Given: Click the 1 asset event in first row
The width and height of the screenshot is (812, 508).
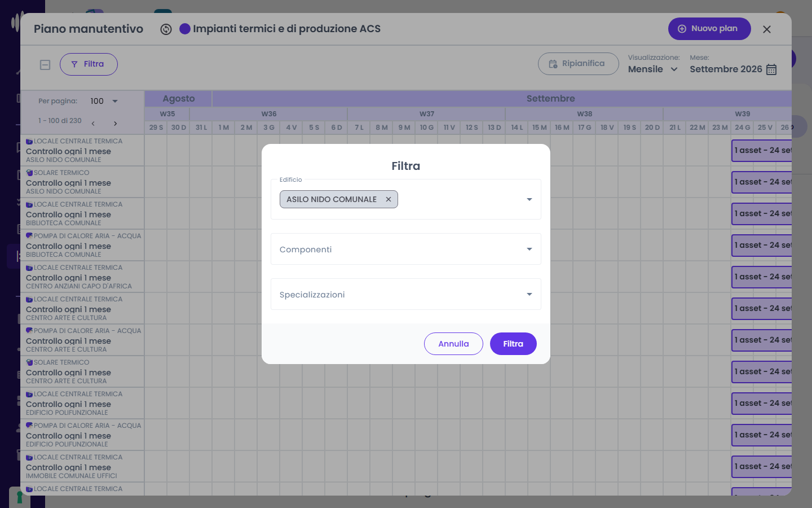Looking at the screenshot, I should click(x=762, y=151).
